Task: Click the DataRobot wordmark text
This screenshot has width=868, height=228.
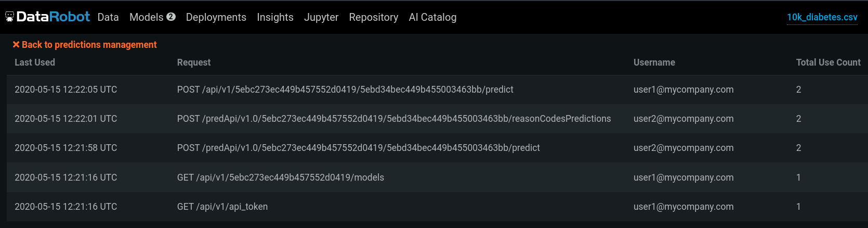Action: [53, 17]
